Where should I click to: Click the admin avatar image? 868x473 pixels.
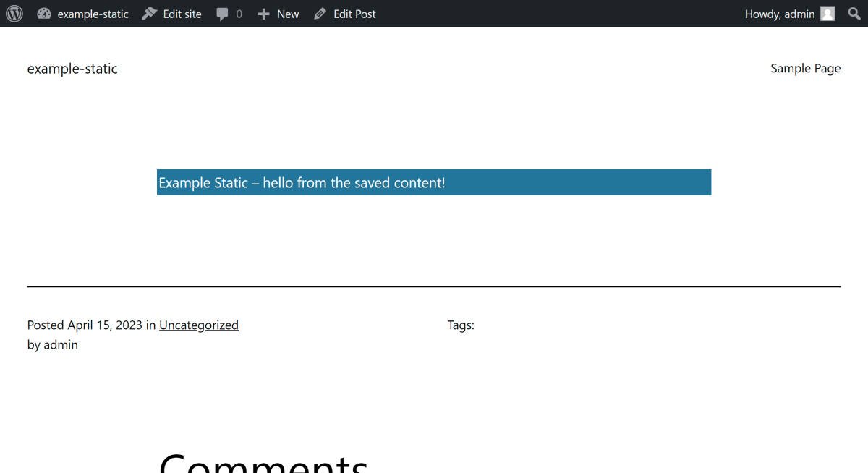[827, 14]
